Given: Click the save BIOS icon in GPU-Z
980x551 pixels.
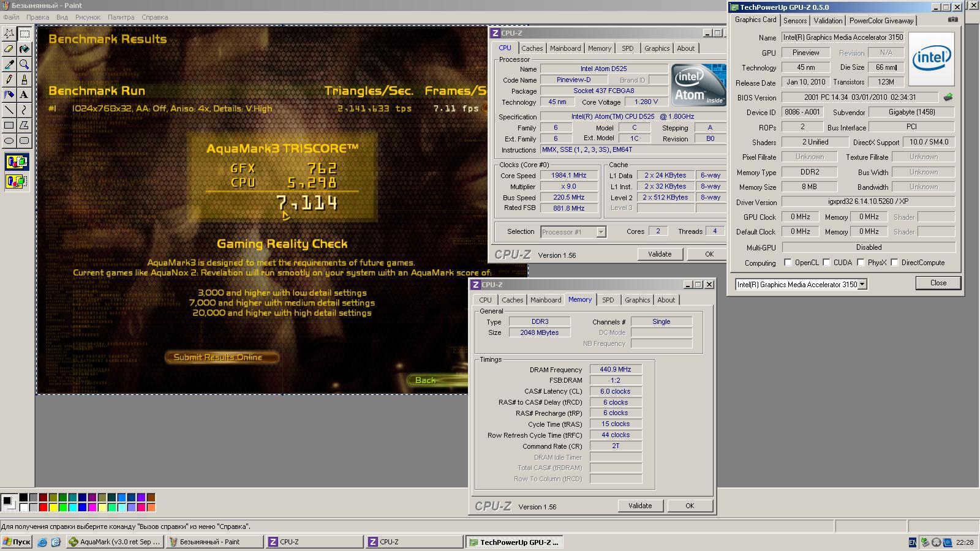Looking at the screenshot, I should point(948,97).
